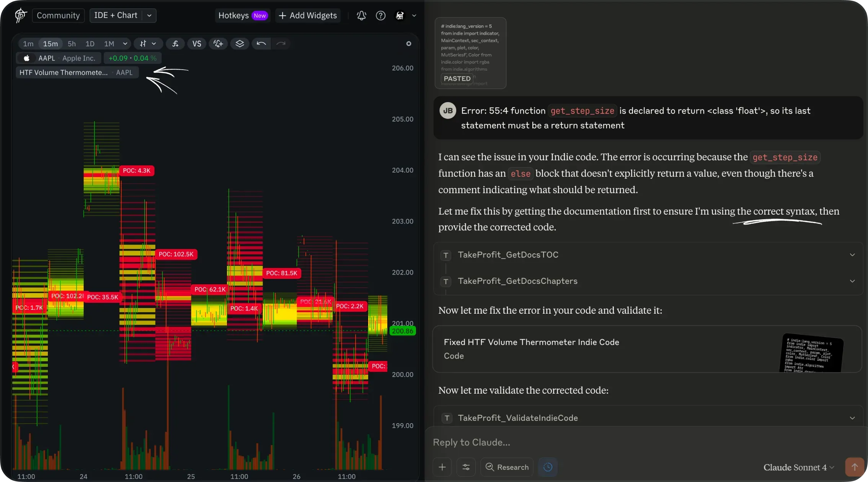Click the VS compare button
The image size is (868, 482).
point(197,44)
